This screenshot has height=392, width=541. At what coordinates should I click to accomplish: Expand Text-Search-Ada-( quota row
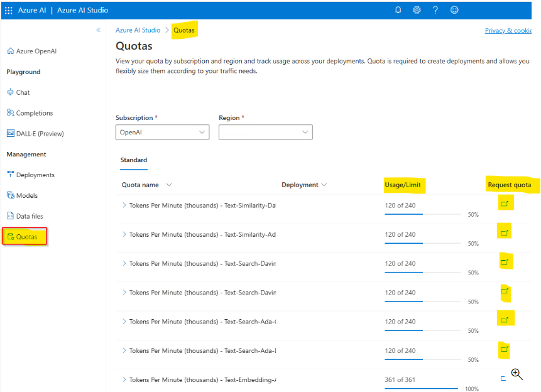124,322
